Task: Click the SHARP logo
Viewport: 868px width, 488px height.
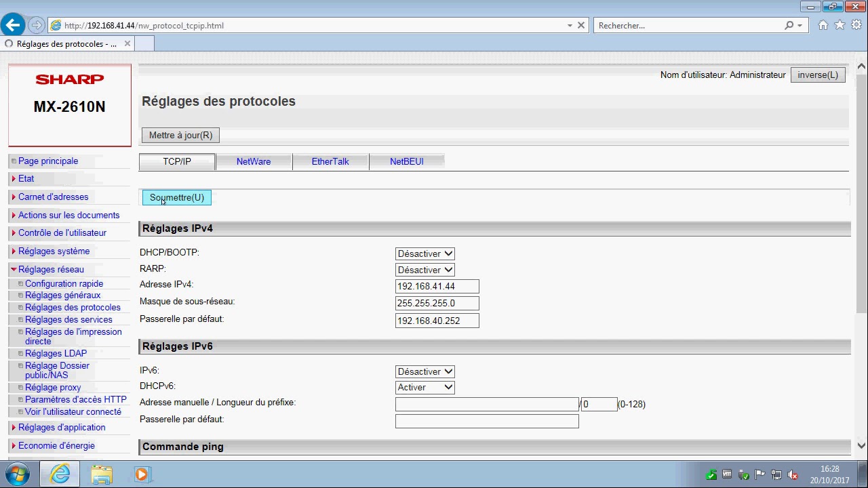Action: pos(70,79)
